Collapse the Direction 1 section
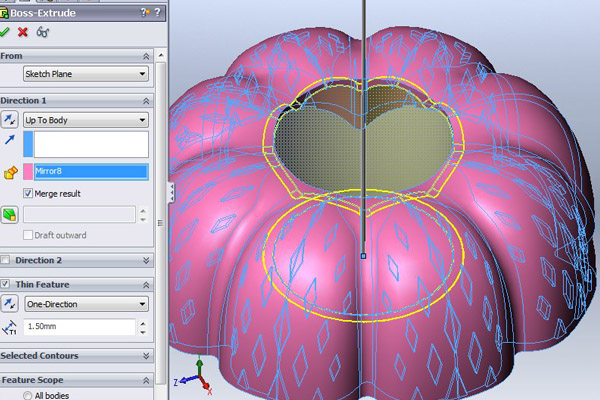This screenshot has width=600, height=400. pos(146,101)
